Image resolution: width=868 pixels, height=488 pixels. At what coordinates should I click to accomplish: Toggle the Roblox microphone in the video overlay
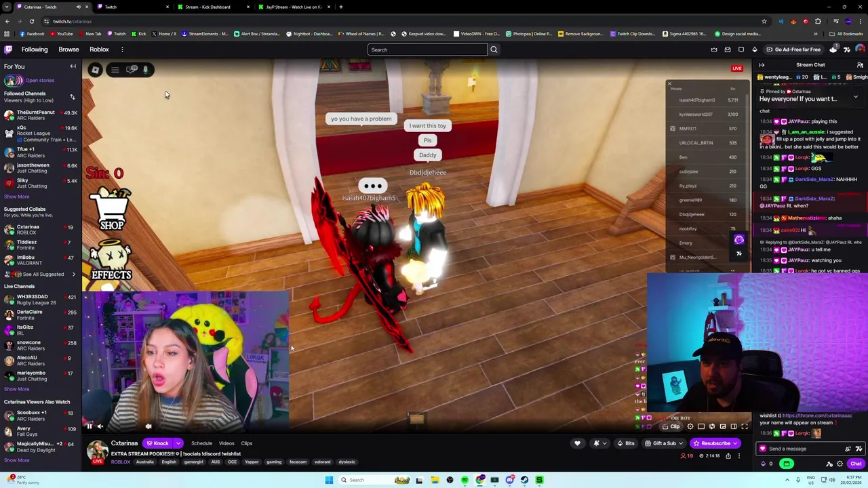pyautogui.click(x=145, y=69)
